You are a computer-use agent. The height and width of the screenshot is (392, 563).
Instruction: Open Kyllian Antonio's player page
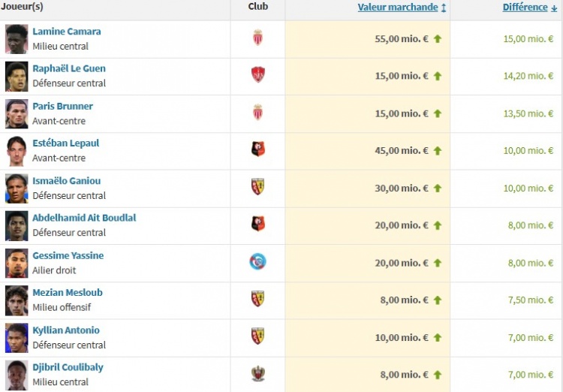tap(66, 330)
